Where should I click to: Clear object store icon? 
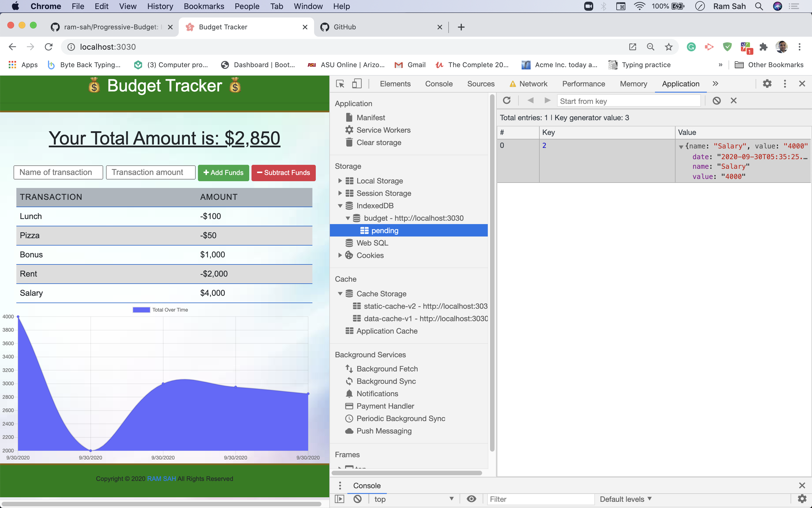[716, 100]
